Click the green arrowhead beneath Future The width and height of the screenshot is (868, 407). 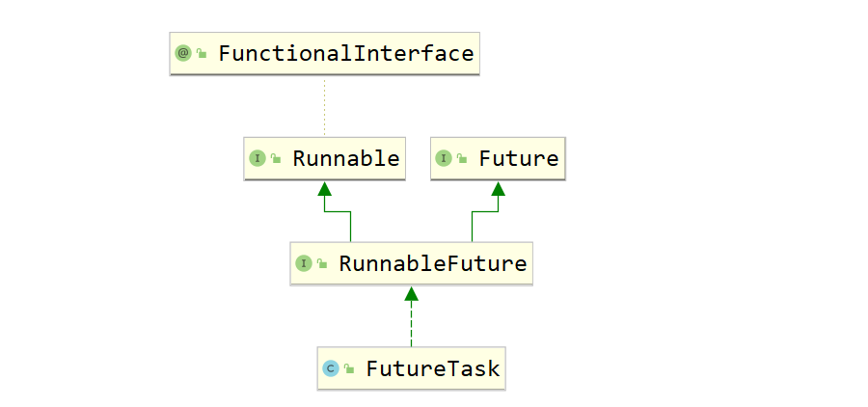tap(498, 190)
